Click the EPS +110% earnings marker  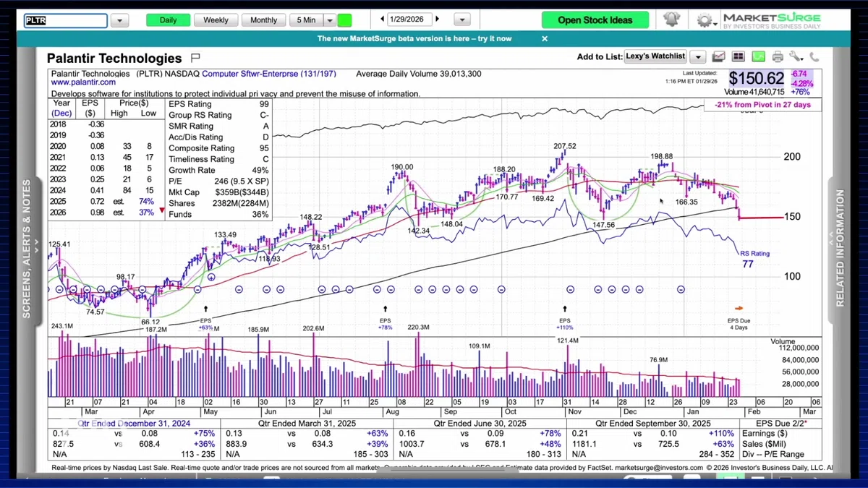click(565, 324)
